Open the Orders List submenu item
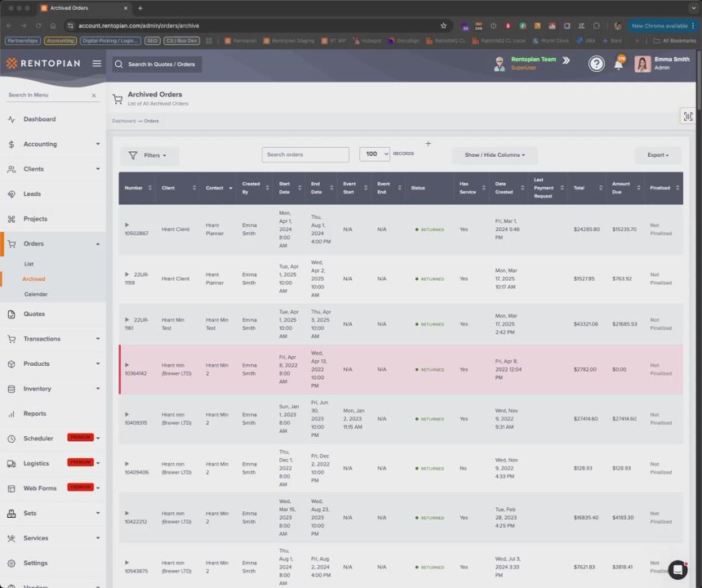This screenshot has height=588, width=702. pos(29,265)
